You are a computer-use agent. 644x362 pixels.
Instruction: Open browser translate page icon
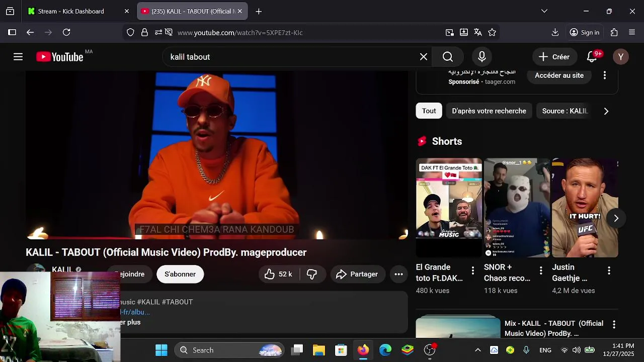[x=478, y=32]
